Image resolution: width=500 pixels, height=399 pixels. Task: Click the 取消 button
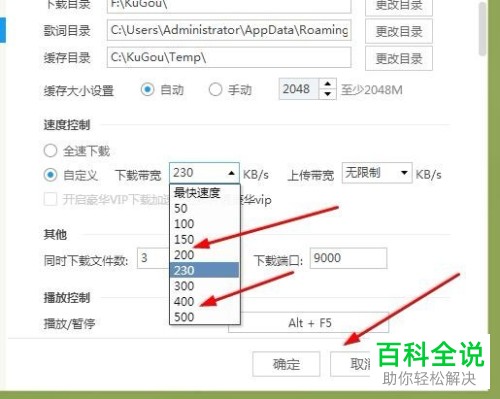click(x=350, y=364)
